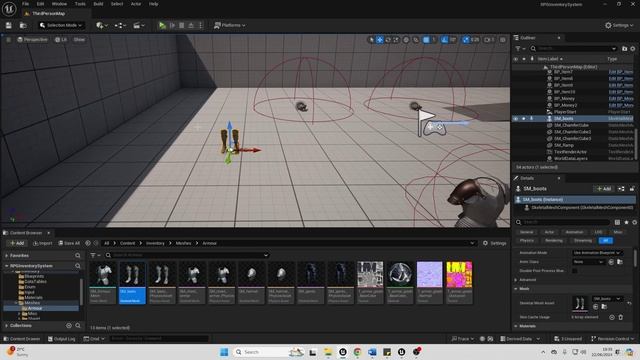Open the Help menu
Image resolution: width=640 pixels, height=360 pixels.
coord(153,4)
